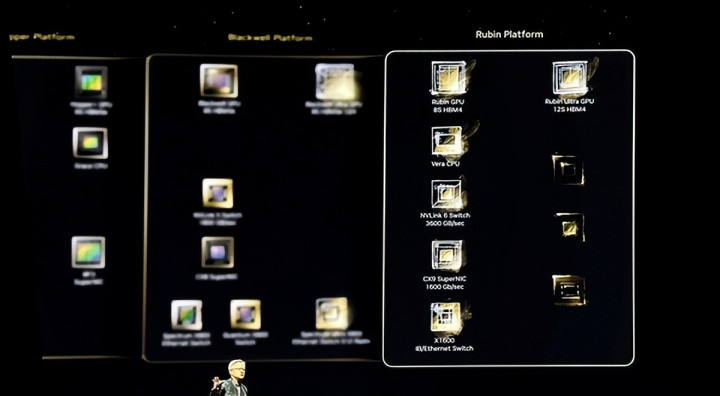720x396 pixels.
Task: Click the Hopper GPU chip with rainbow die
Action: [91, 82]
